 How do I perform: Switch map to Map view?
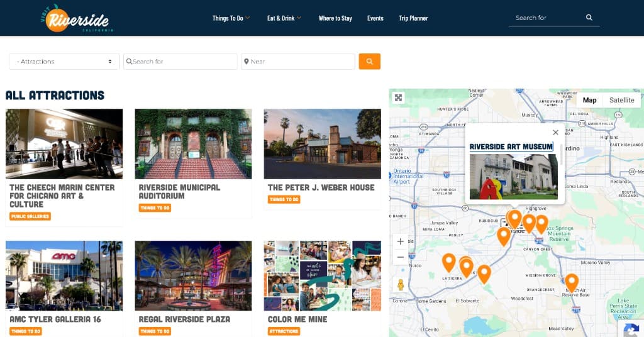click(589, 100)
